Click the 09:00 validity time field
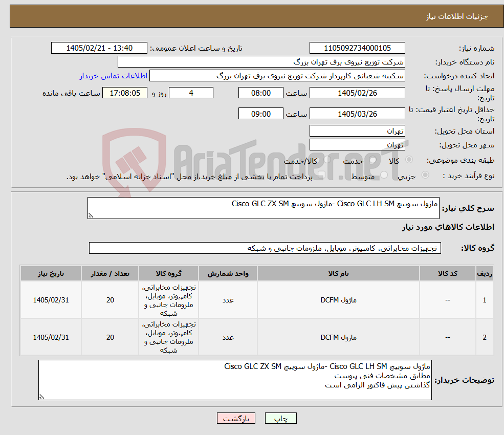This screenshot has width=504, height=435. click(x=260, y=114)
